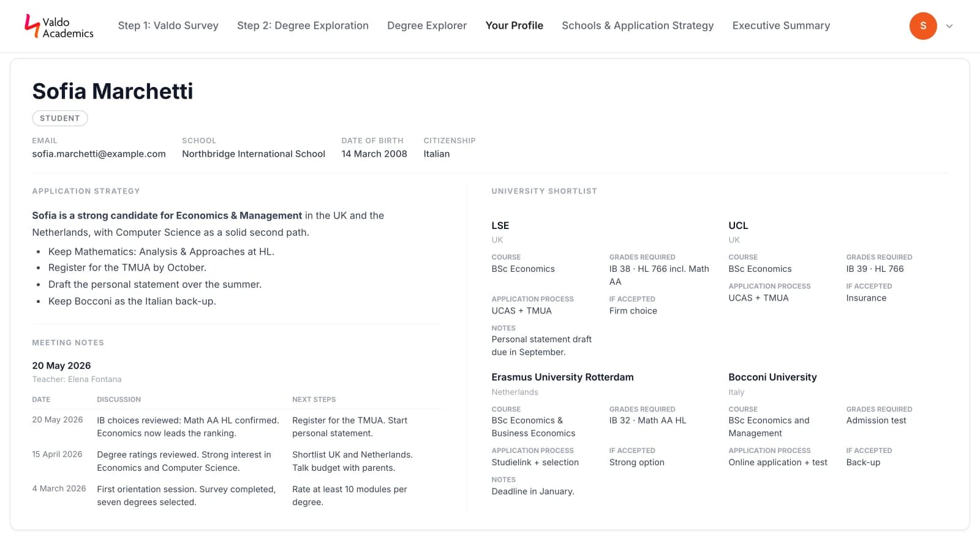The image size is (980, 551).
Task: Click Erasmus University Rotterdam heading
Action: point(563,377)
